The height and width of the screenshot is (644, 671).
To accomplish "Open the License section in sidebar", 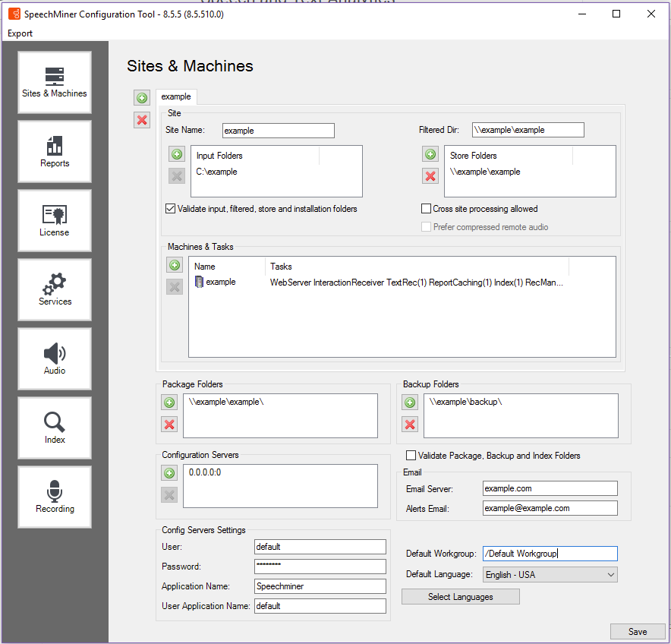I will pos(55,220).
